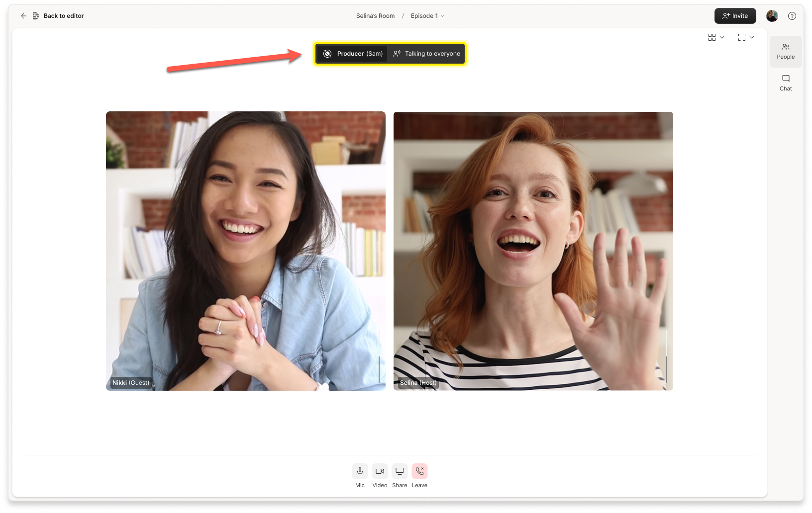Click the user profile avatar
The width and height of the screenshot is (812, 513).
772,16
